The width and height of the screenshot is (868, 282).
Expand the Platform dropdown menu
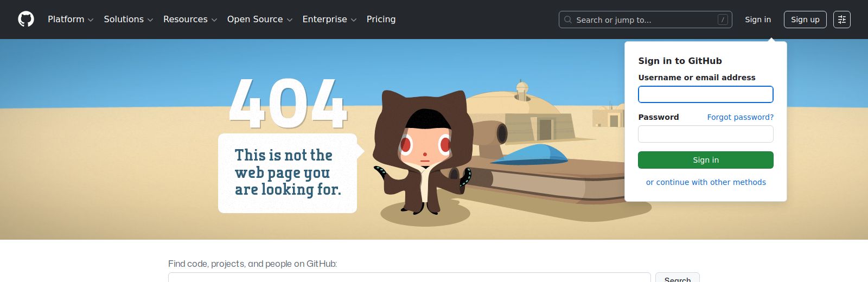click(71, 20)
